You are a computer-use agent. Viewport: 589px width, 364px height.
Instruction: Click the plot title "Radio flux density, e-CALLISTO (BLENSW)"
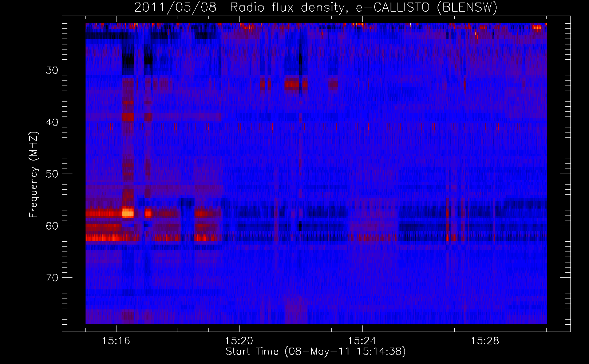[363, 8]
